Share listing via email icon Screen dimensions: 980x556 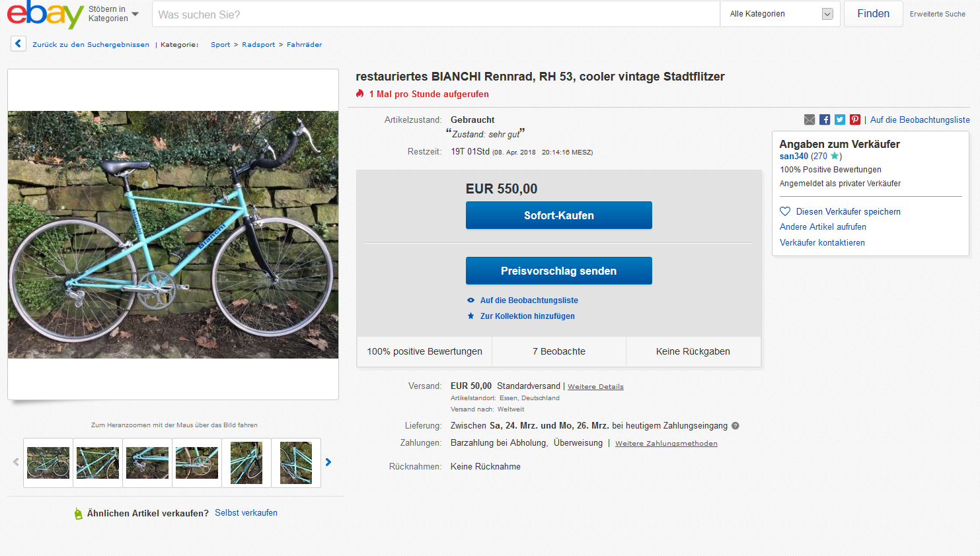[810, 120]
